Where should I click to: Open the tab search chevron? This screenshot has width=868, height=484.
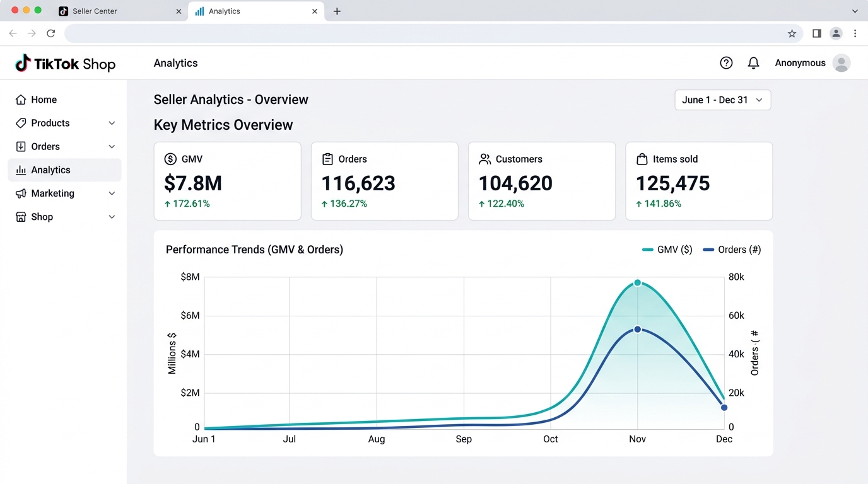(855, 11)
